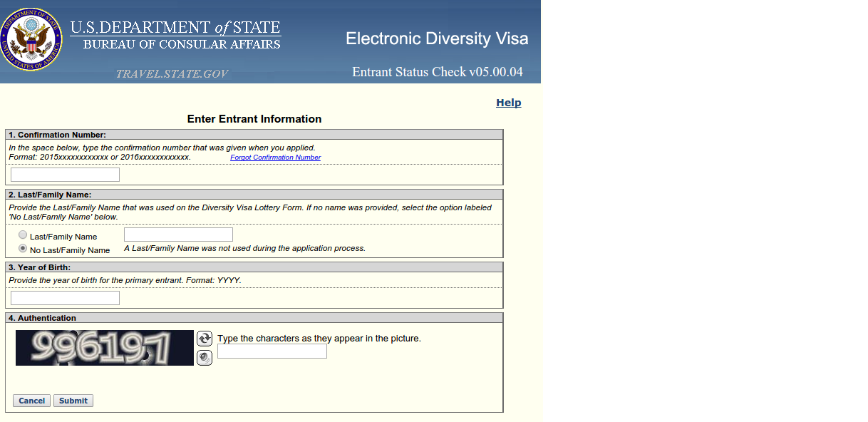The height and width of the screenshot is (422, 868).
Task: Open the Help link
Action: (x=509, y=103)
